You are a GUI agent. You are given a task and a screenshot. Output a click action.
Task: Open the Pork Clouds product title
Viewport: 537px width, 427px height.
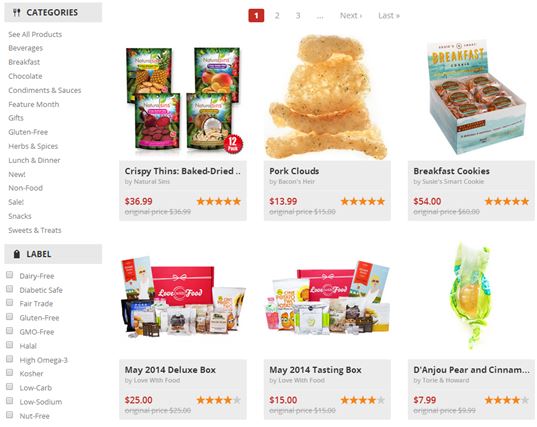point(294,171)
